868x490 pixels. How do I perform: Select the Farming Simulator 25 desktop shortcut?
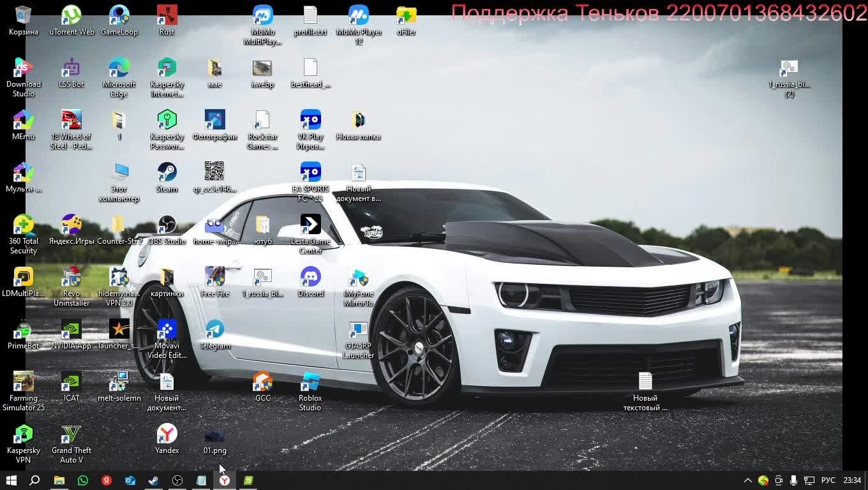24,392
